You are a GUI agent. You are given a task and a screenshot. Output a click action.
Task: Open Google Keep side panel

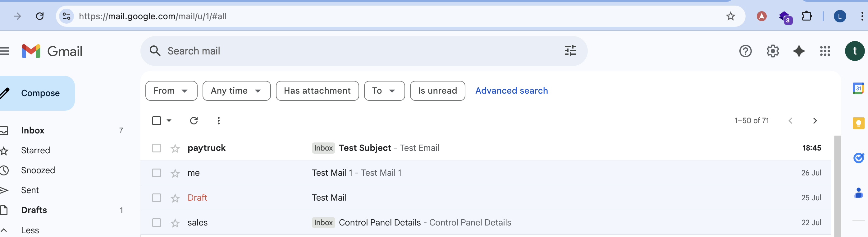click(x=858, y=123)
